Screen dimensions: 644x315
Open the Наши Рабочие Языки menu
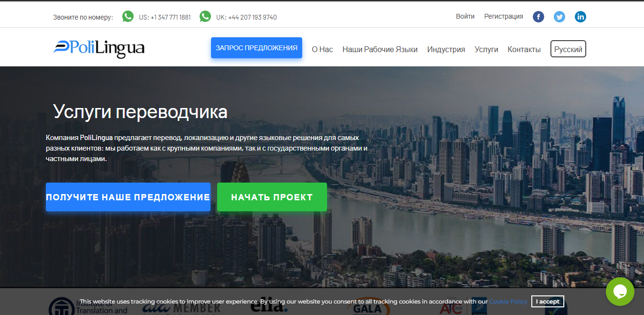click(380, 49)
